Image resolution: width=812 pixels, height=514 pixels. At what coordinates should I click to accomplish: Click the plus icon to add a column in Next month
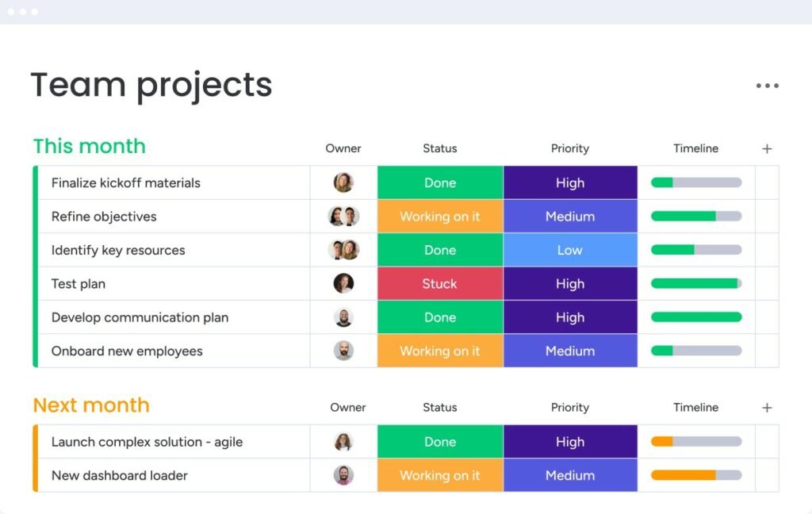(x=767, y=407)
